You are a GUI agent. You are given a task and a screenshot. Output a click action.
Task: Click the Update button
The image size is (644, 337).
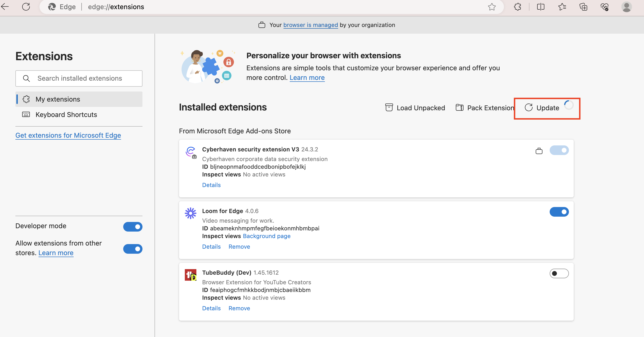pyautogui.click(x=542, y=108)
